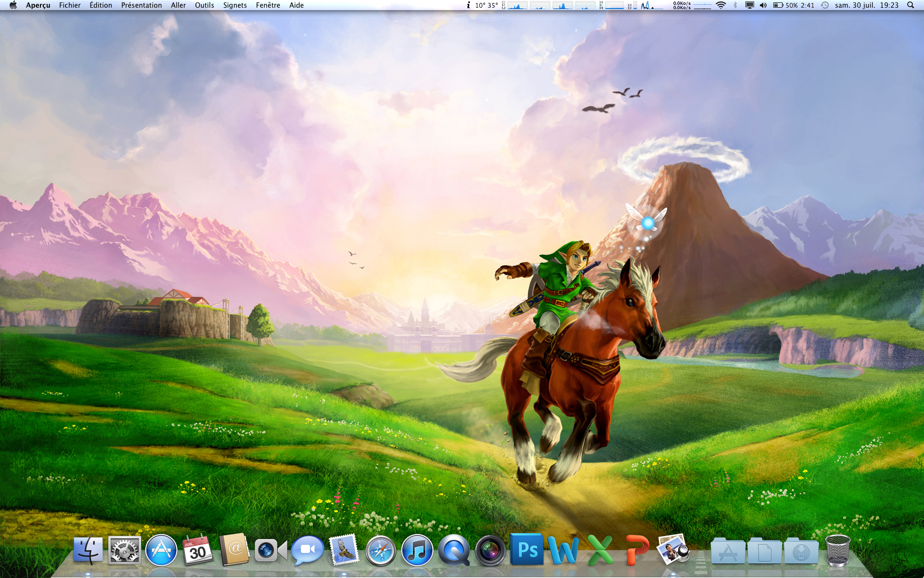Open the Downloads folder stack
Viewport: 924px width, 578px height.
point(801,551)
